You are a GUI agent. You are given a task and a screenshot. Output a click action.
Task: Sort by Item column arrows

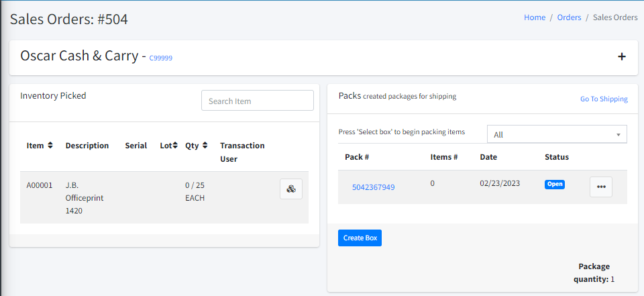(x=50, y=146)
